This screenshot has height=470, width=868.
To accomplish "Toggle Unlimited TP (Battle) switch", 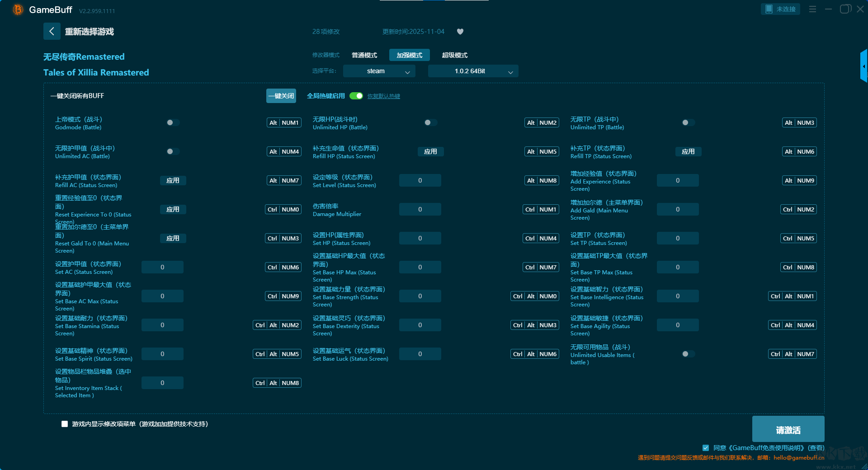I will 688,122.
